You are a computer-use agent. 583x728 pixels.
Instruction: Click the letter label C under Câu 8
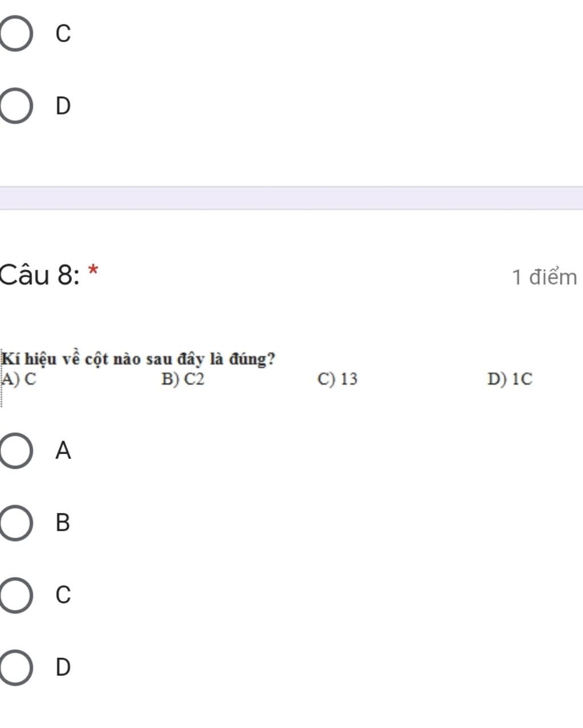click(x=63, y=595)
